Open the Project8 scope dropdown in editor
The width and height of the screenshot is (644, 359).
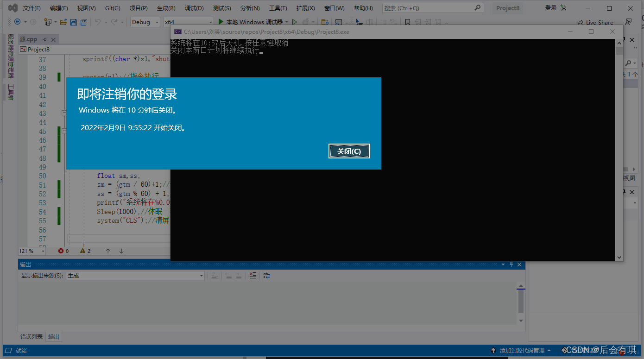[x=95, y=49]
